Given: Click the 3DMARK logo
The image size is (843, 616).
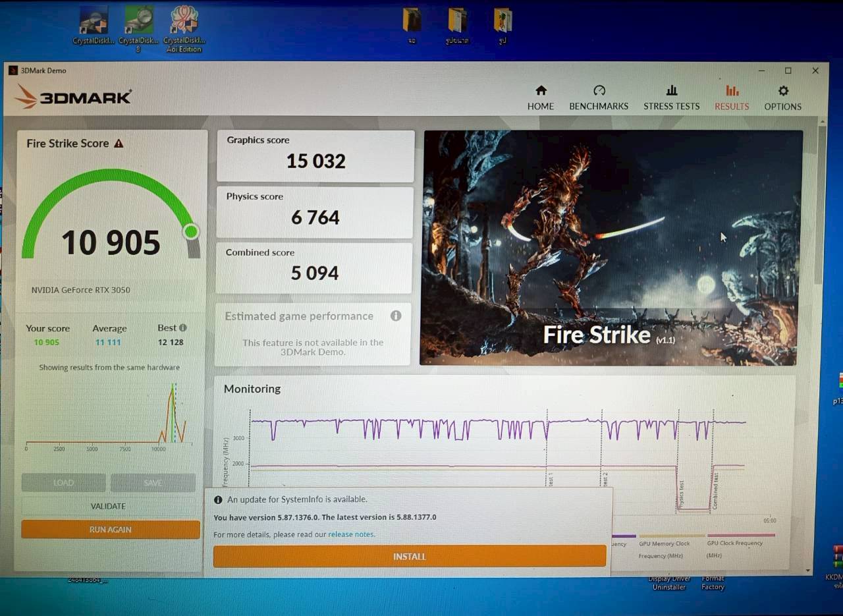Looking at the screenshot, I should coord(72,96).
